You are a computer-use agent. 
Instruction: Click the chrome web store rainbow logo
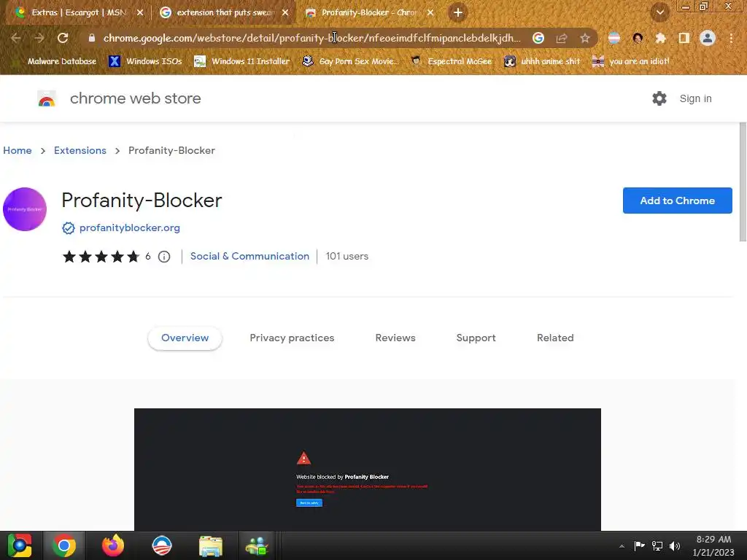click(x=47, y=98)
